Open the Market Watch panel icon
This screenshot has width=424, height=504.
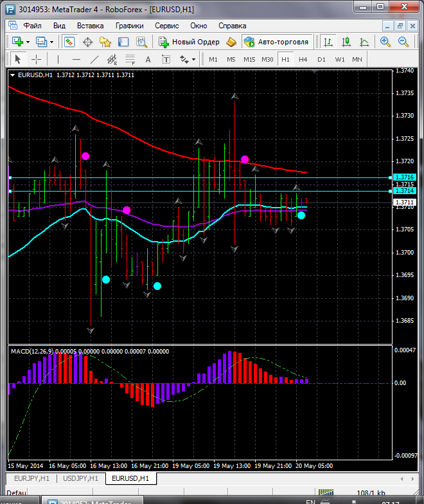point(69,42)
